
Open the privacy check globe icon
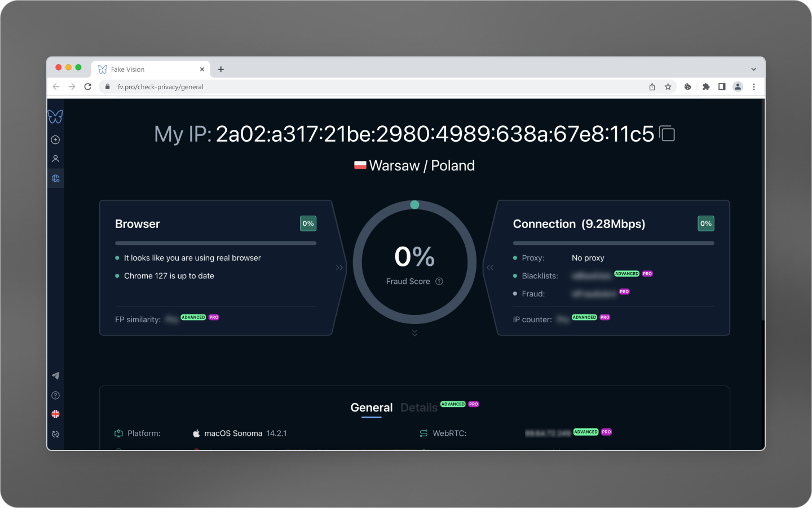tap(55, 178)
